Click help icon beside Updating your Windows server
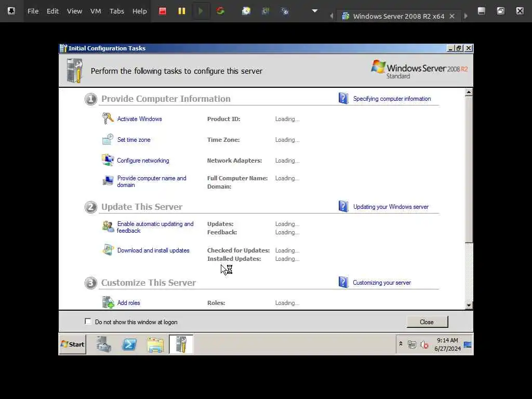Screen dimensions: 532x399 coord(343,206)
